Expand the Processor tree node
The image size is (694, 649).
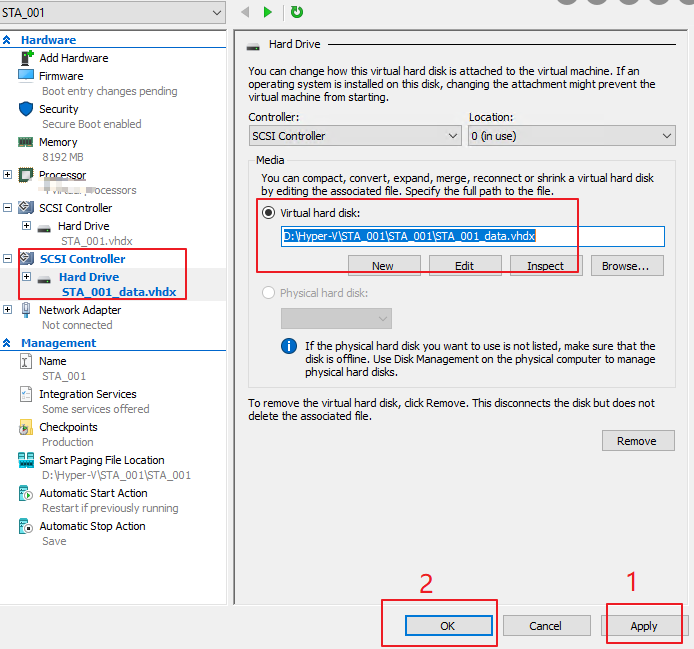(x=8, y=175)
